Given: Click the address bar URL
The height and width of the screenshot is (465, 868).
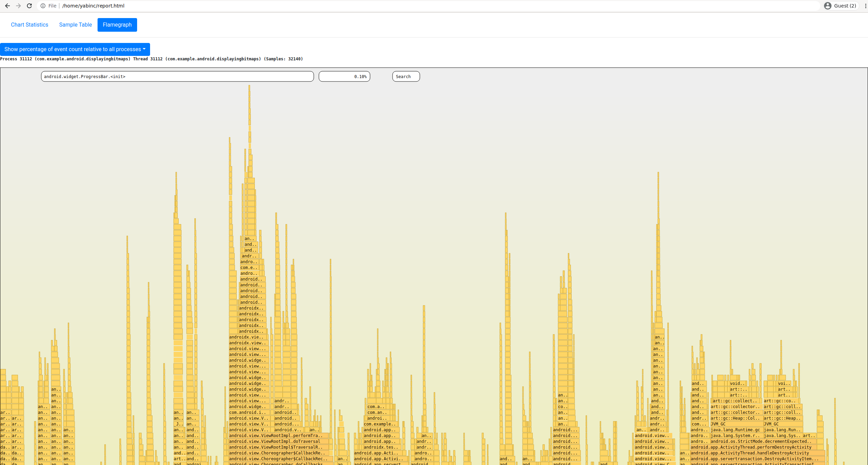Looking at the screenshot, I should click(x=93, y=6).
